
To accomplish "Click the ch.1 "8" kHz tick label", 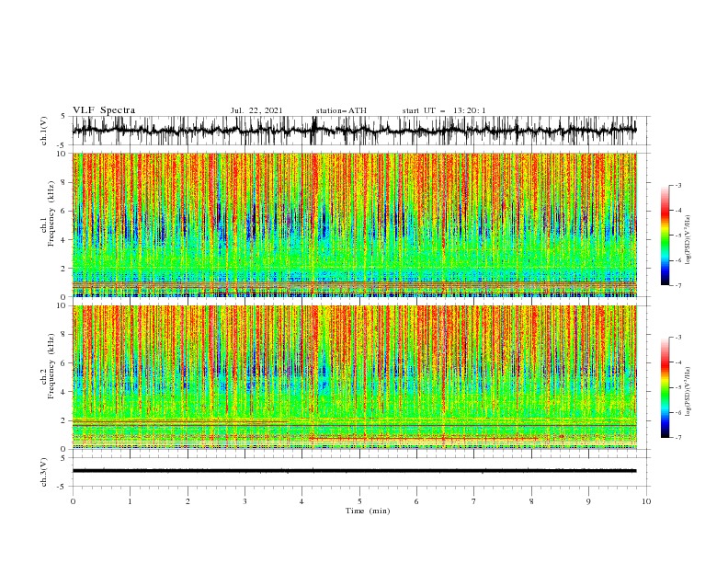I will click(x=65, y=182).
